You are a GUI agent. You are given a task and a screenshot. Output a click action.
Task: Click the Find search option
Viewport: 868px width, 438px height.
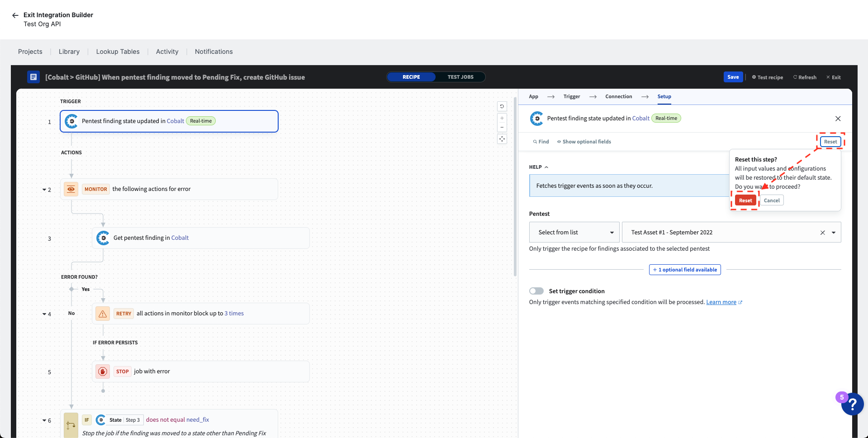541,142
